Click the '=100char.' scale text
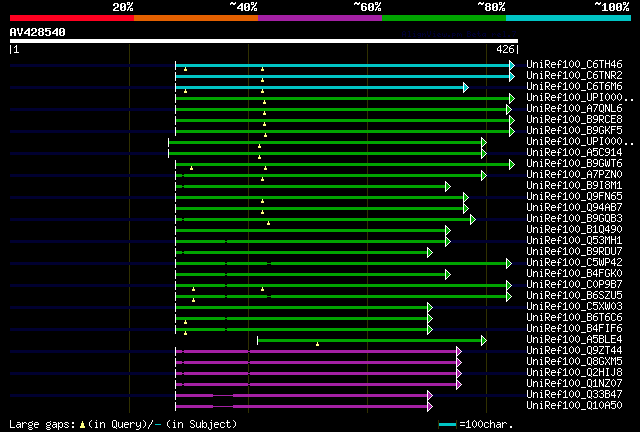The height and width of the screenshot is (432, 640). (x=486, y=425)
